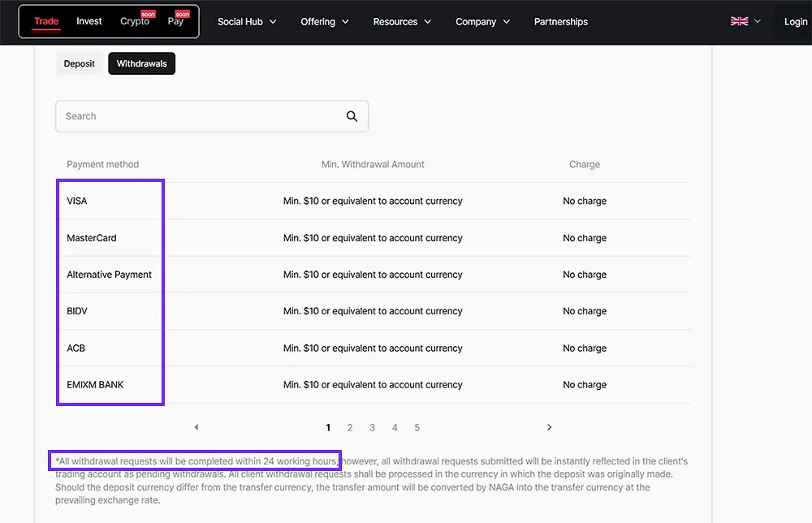812x523 pixels.
Task: Click minimum amount in BIDV row
Action: pyautogui.click(x=373, y=311)
